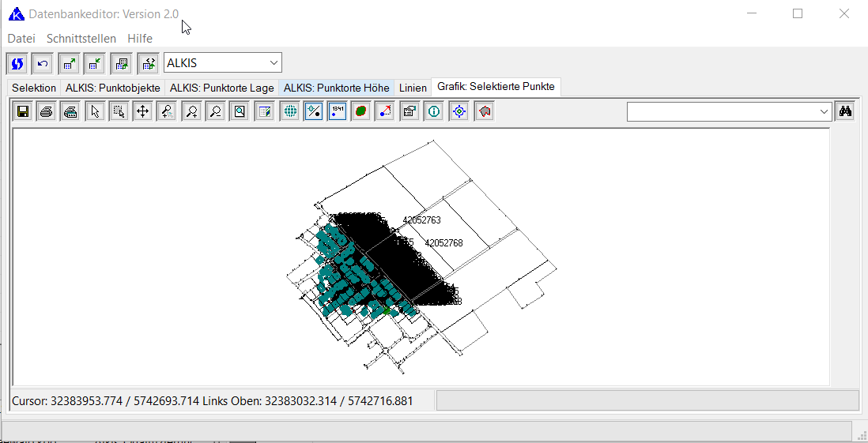The image size is (868, 443).
Task: Switch to the Selektion tab
Action: point(34,88)
